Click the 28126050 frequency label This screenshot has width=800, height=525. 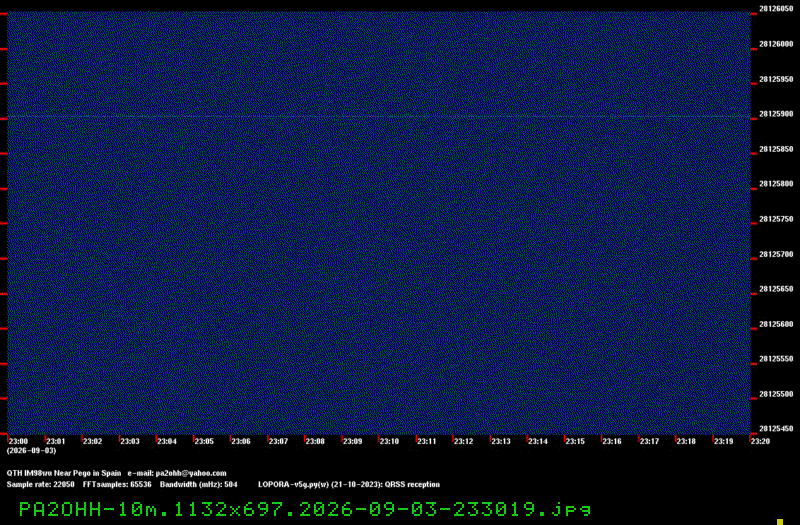[x=776, y=9]
